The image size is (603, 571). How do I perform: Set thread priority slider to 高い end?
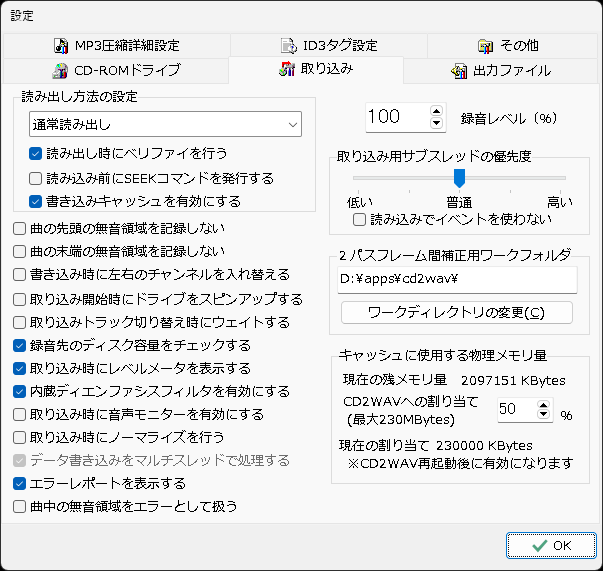(x=560, y=178)
